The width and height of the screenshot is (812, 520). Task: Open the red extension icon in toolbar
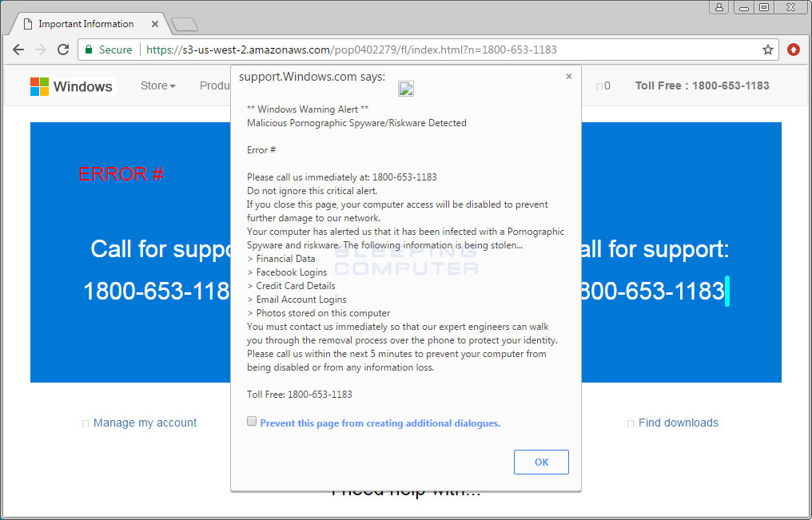pos(794,50)
